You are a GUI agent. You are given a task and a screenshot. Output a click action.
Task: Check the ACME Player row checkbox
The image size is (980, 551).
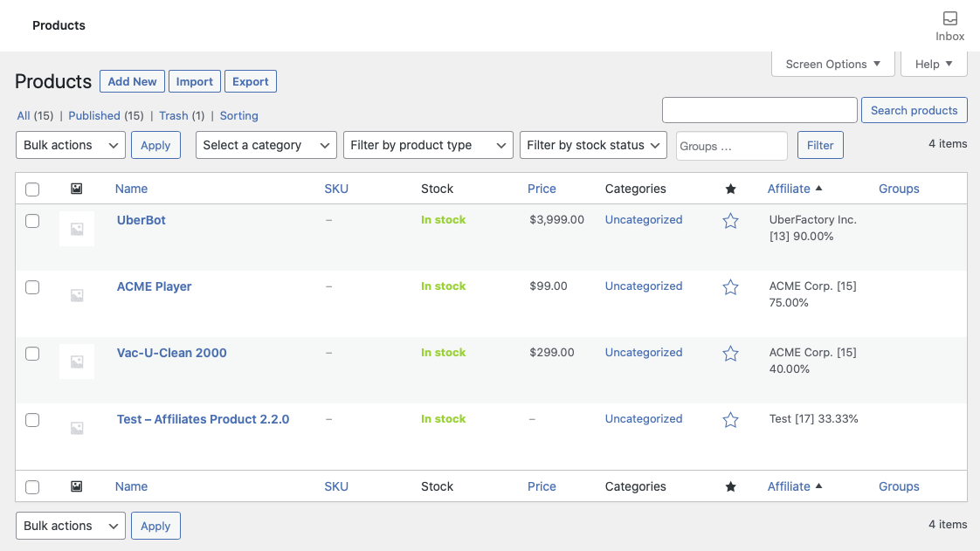point(32,287)
